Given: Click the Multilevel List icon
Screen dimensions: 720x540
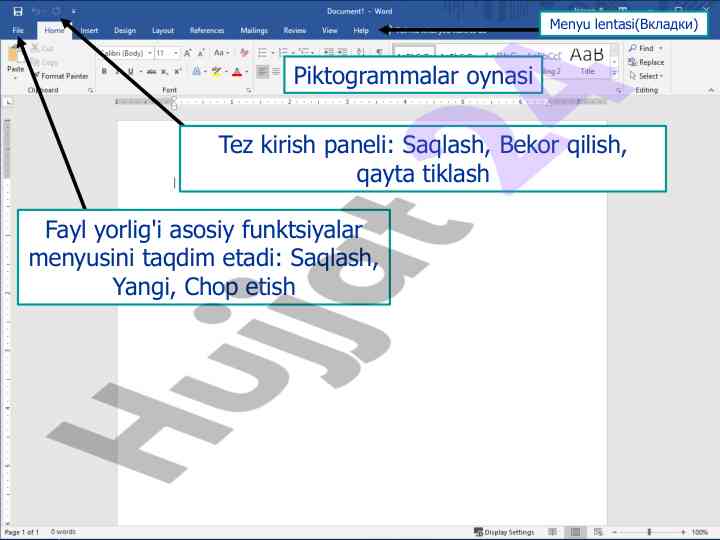Looking at the screenshot, I should (x=304, y=53).
